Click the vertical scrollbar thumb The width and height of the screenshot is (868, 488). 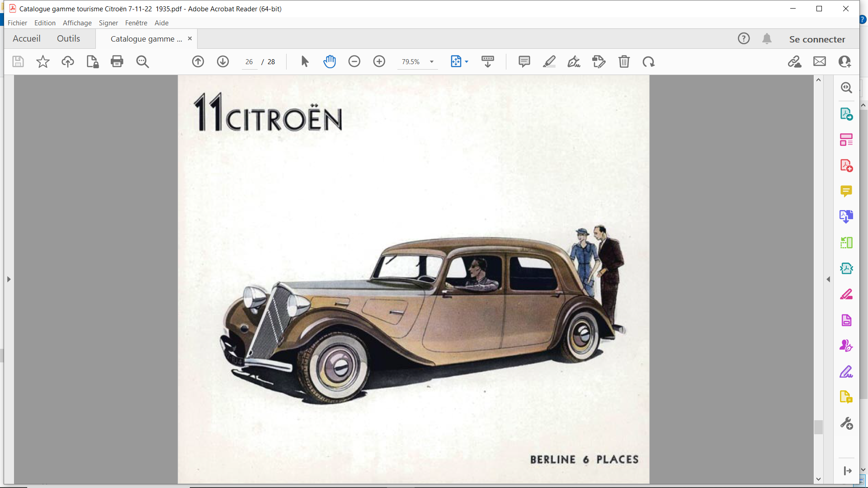coord(818,427)
